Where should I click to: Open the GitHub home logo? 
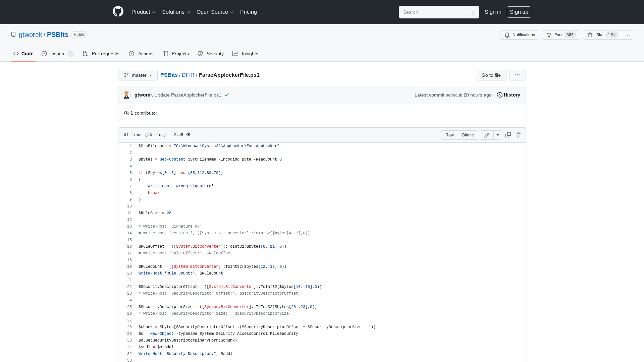[x=118, y=12]
